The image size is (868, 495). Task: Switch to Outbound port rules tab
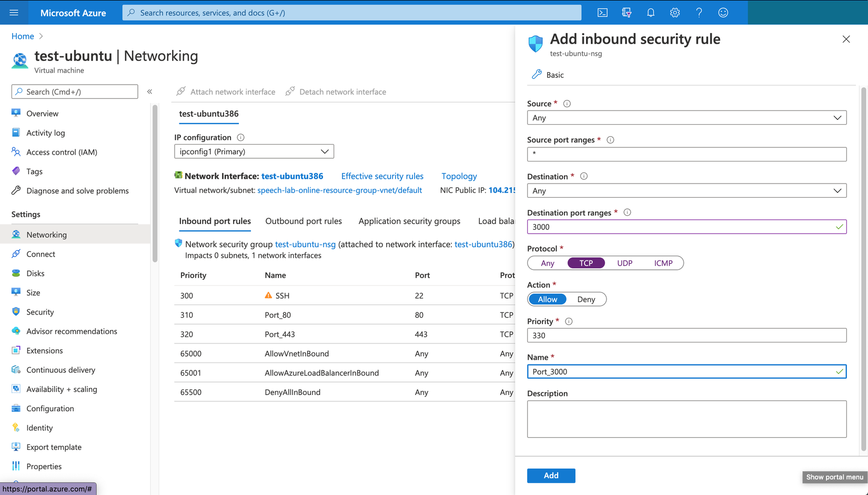[x=304, y=221]
